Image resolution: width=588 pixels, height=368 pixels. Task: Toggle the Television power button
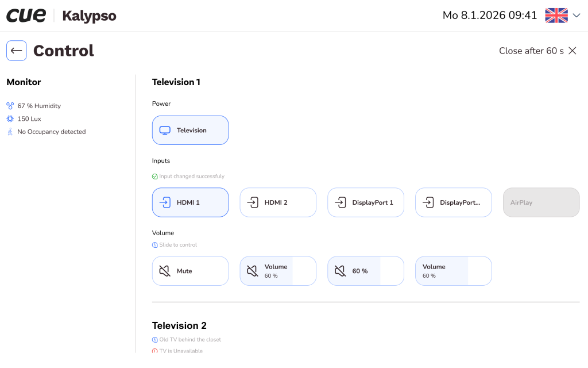190,130
